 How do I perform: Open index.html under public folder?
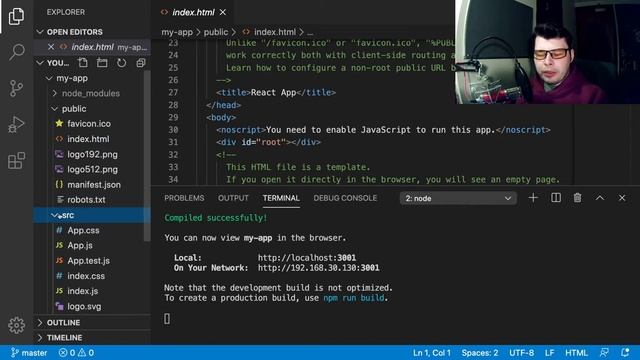(x=89, y=139)
